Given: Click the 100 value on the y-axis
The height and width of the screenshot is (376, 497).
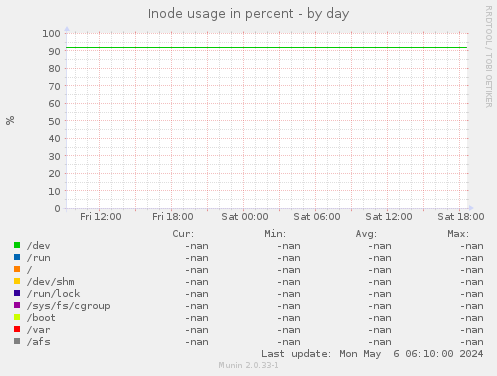Looking at the screenshot, I should click(x=51, y=34).
